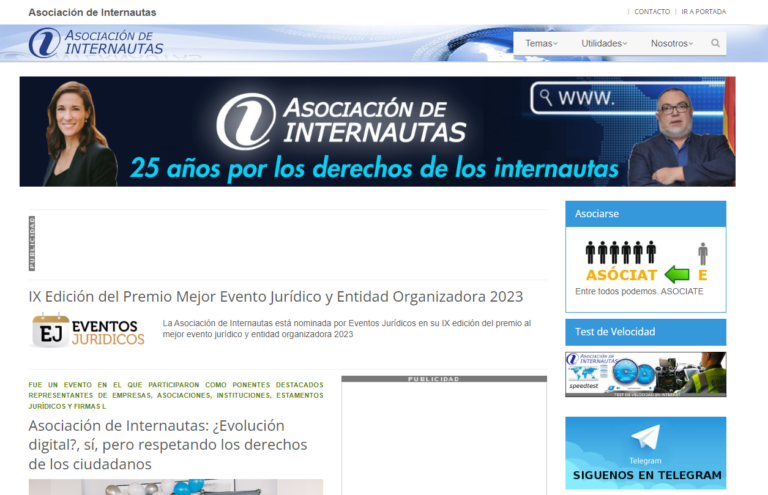The height and width of the screenshot is (495, 768).
Task: Click the Asociación de Internautas header logo
Action: click(x=96, y=42)
